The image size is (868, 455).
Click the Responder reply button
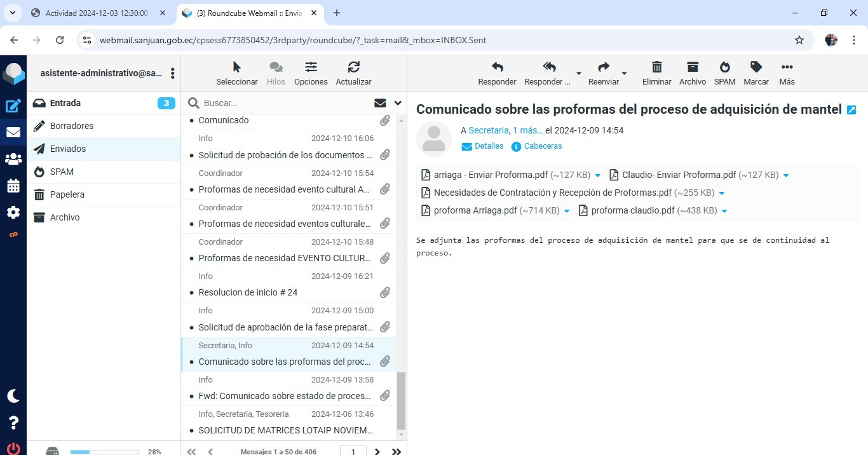497,73
